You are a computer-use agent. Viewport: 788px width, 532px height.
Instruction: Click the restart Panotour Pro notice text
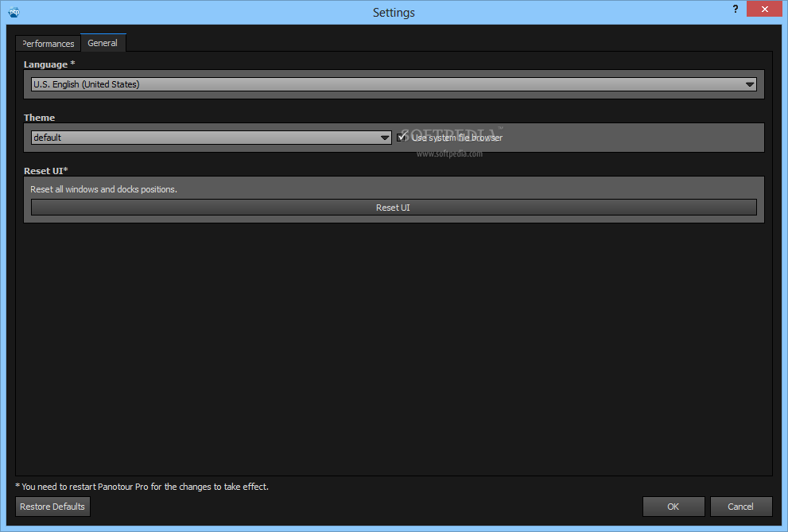(142, 487)
